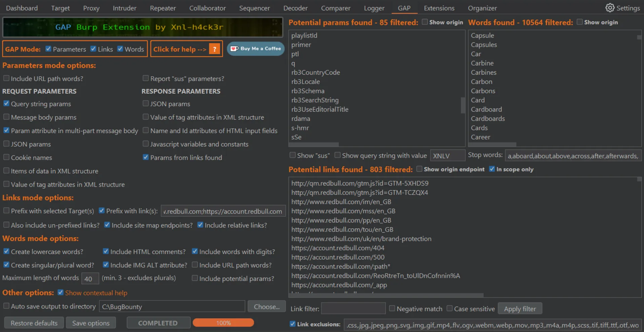
Task: Click Restore defaults button
Action: (34, 323)
